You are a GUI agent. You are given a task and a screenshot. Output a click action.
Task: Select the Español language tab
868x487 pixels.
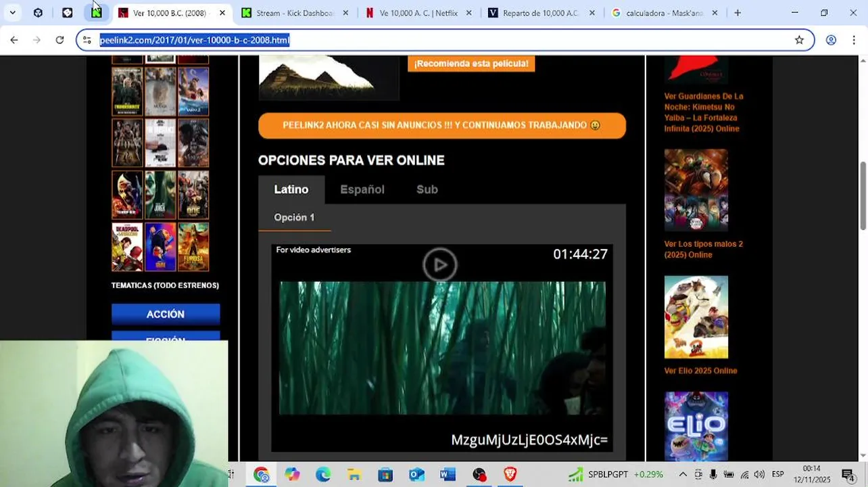pyautogui.click(x=362, y=189)
